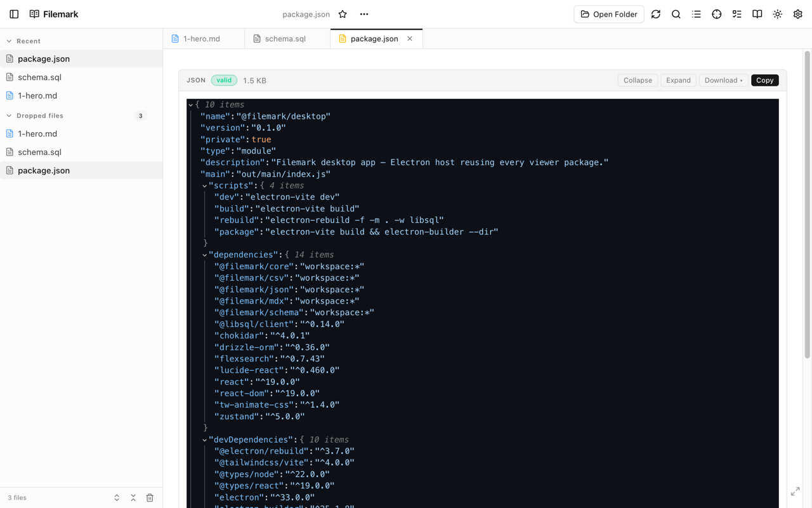The height and width of the screenshot is (508, 812).
Task: Click the Dropped files count badge 3
Action: (x=141, y=116)
